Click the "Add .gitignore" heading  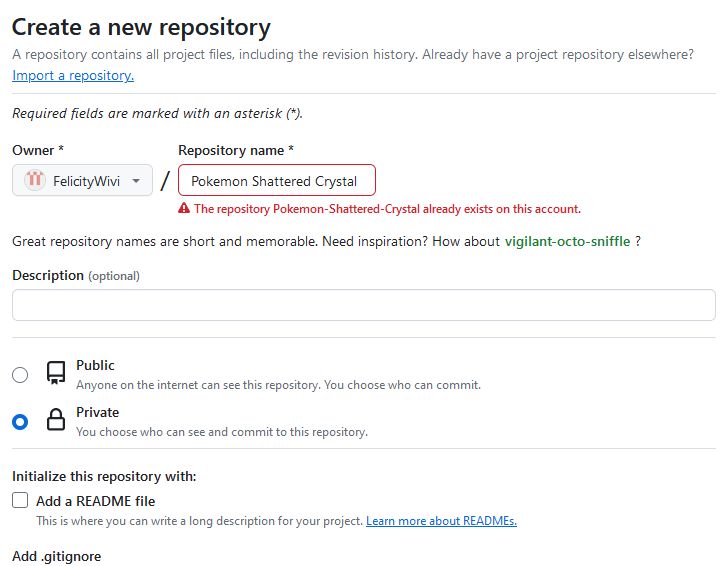(57, 556)
